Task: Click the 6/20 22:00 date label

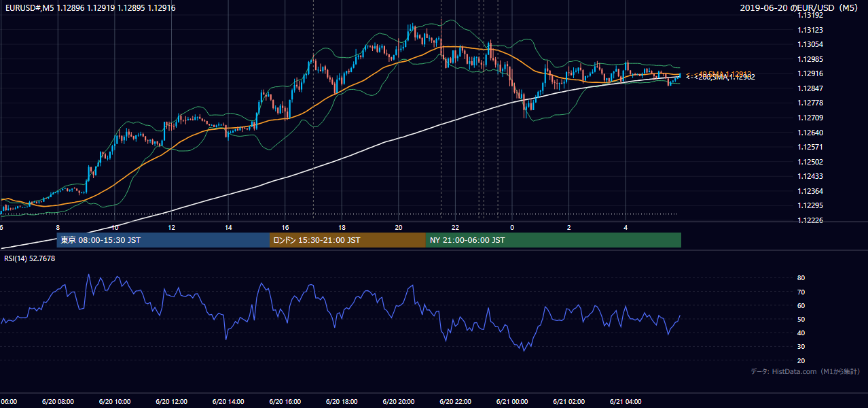Action: point(455,402)
